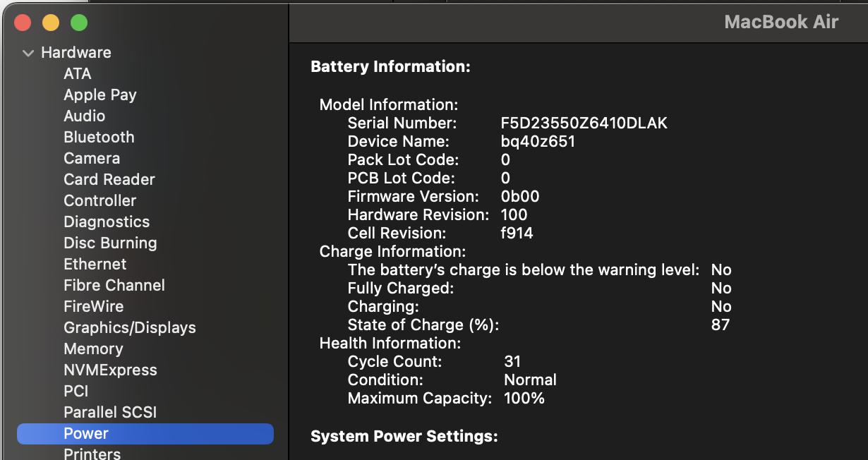
Task: Select Bluetooth in the sidebar
Action: tap(99, 137)
